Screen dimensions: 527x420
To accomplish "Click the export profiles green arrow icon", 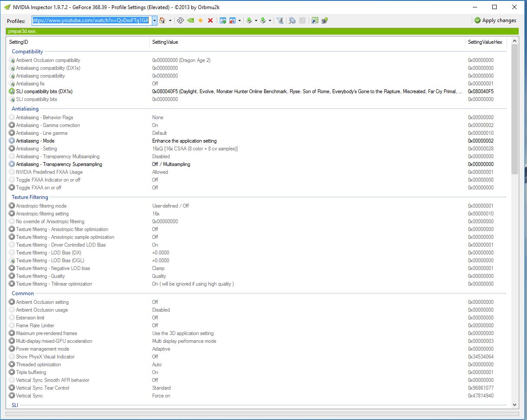I will [x=249, y=20].
